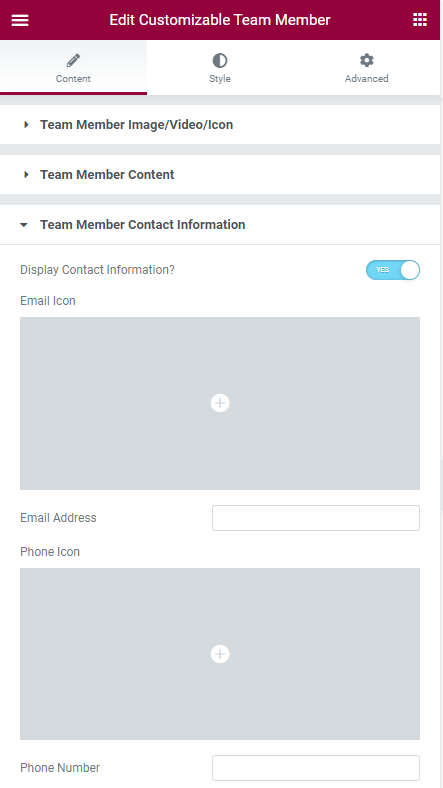The height and width of the screenshot is (788, 443).
Task: Expand Team Member Image/Video/Icon arrow
Action: click(26, 125)
